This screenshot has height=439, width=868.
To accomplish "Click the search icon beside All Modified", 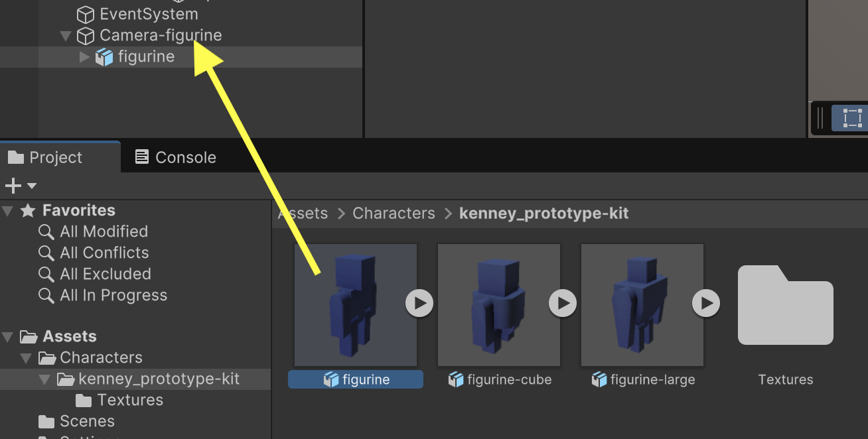I will tap(46, 232).
